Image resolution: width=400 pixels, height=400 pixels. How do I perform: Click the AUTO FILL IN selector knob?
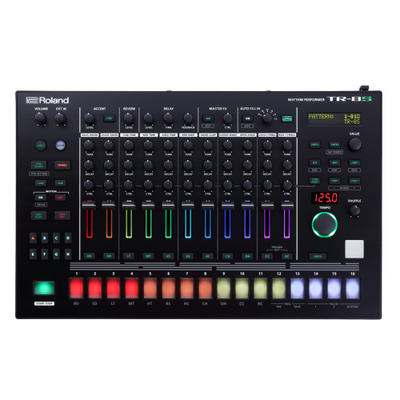click(267, 118)
